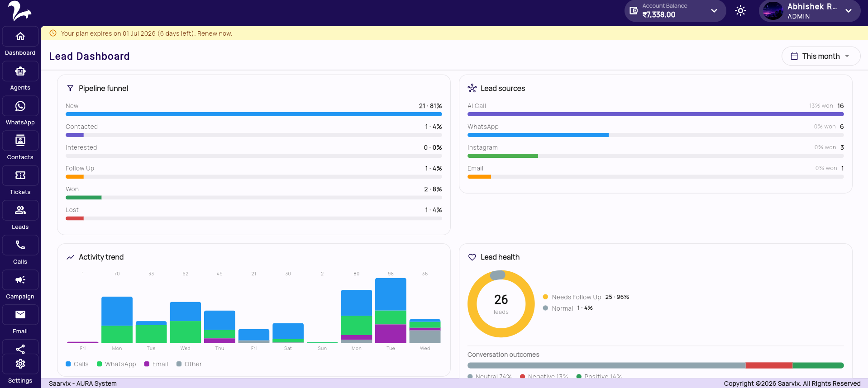
Task: Click the conversation outcomes neutral gray segment
Action: (606, 365)
